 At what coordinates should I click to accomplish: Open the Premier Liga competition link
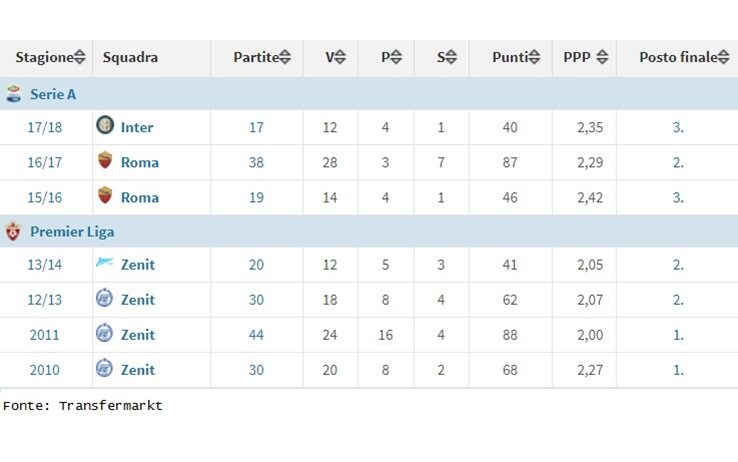coord(72,232)
